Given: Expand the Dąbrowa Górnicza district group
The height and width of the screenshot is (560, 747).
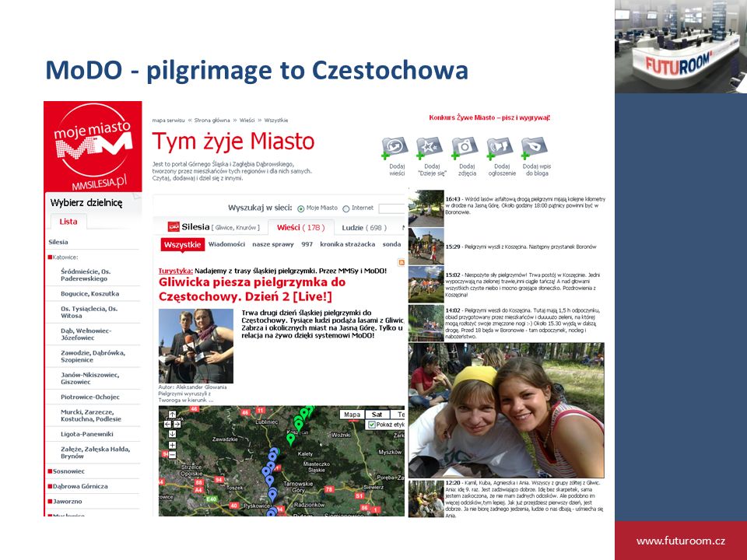Looking at the screenshot, I should coord(78,487).
